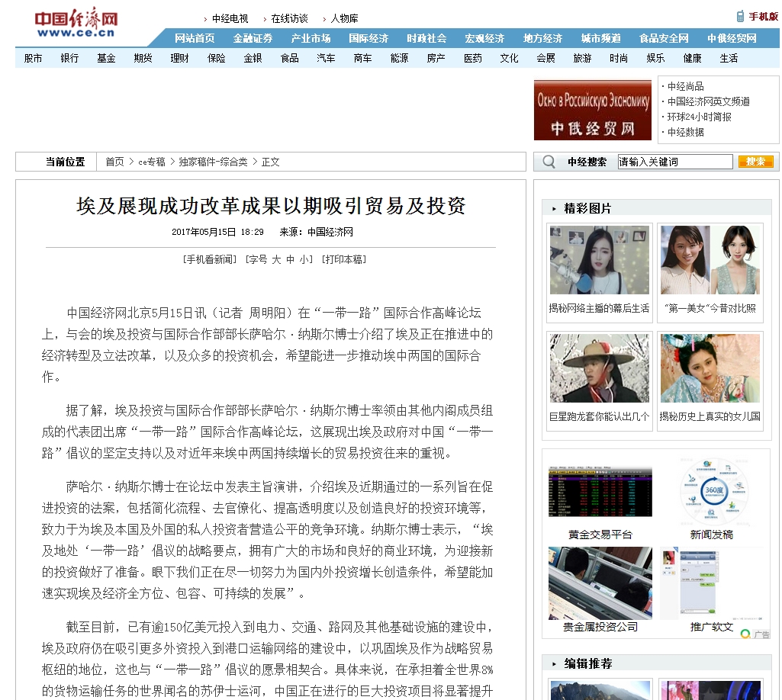
Task: Click the 中国经济网 logo
Action: click(x=76, y=23)
